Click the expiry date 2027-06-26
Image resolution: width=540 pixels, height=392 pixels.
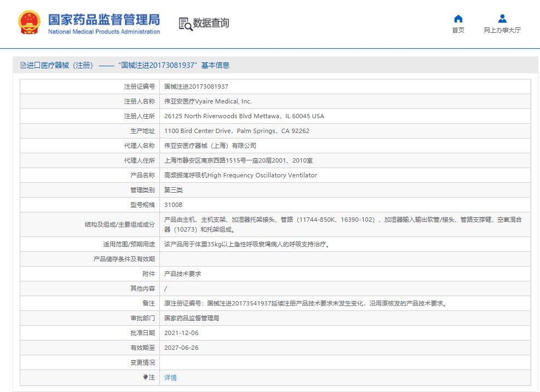click(x=181, y=348)
